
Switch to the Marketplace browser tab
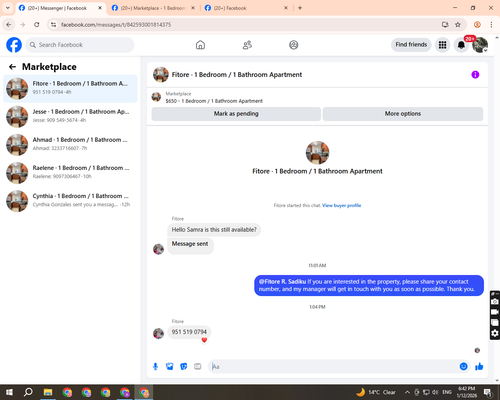click(x=152, y=8)
